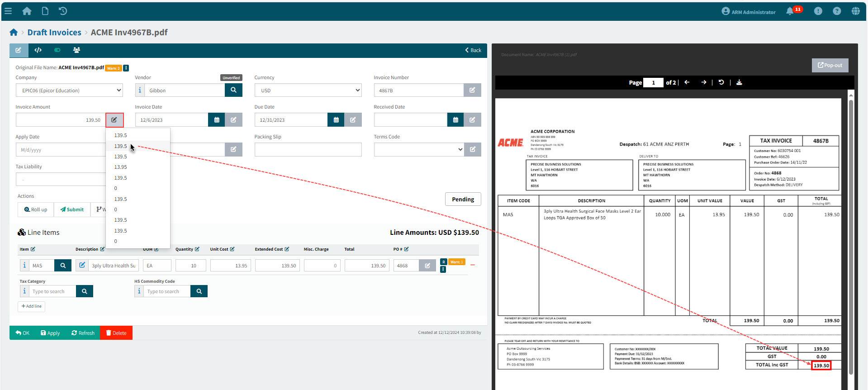
Task: Go to next page arrow in viewer
Action: (704, 82)
